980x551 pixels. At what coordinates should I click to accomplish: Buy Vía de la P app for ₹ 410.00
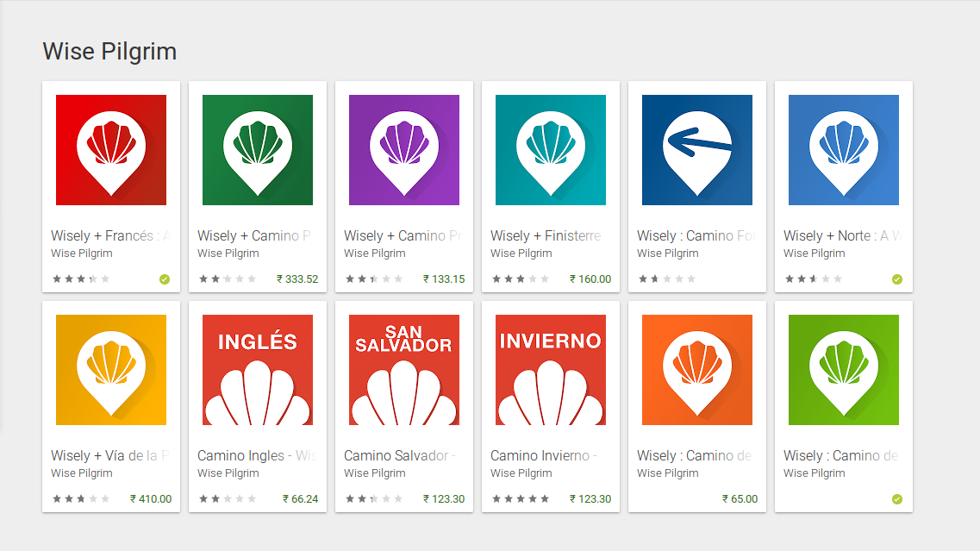coord(151,499)
